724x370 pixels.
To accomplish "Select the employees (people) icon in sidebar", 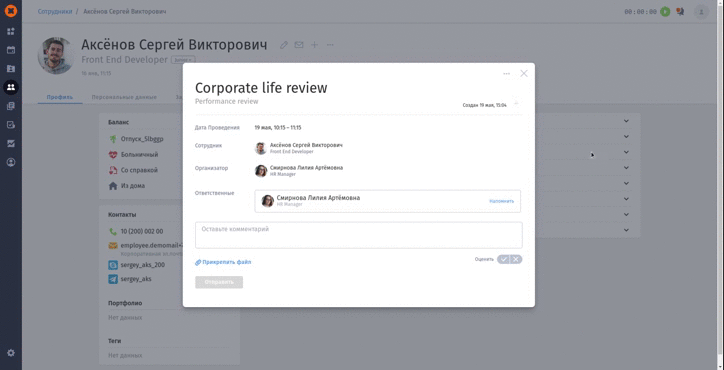I will pos(11,87).
